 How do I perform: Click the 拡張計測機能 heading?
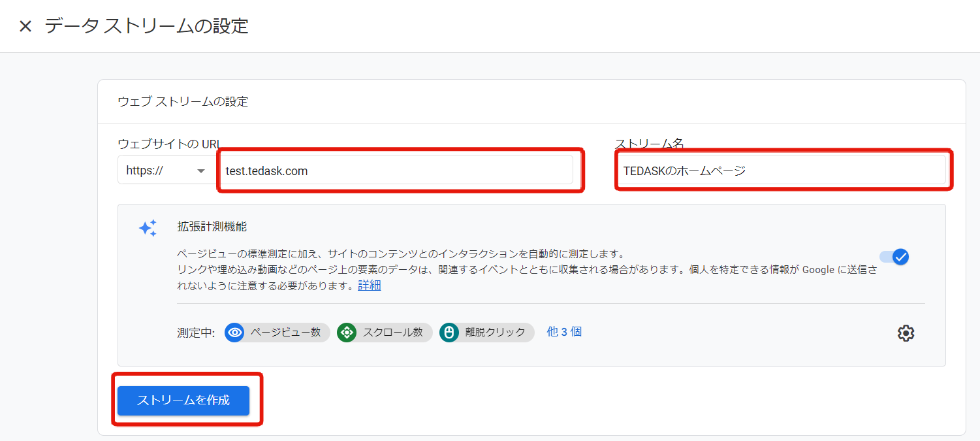coord(212,227)
